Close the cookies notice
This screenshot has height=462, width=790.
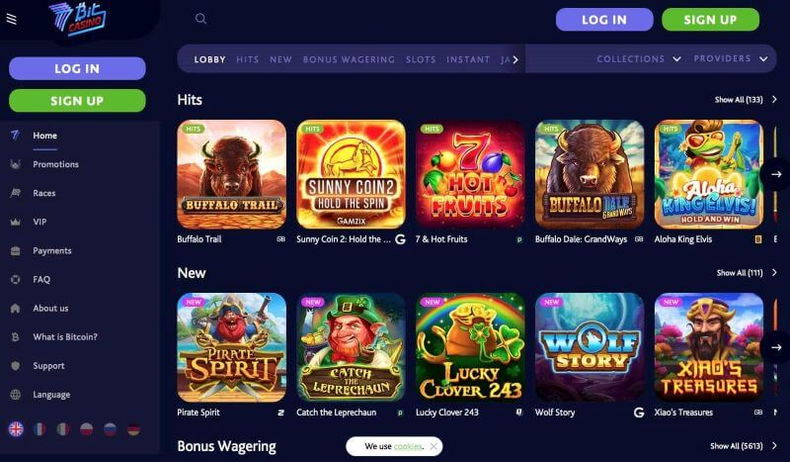click(433, 446)
